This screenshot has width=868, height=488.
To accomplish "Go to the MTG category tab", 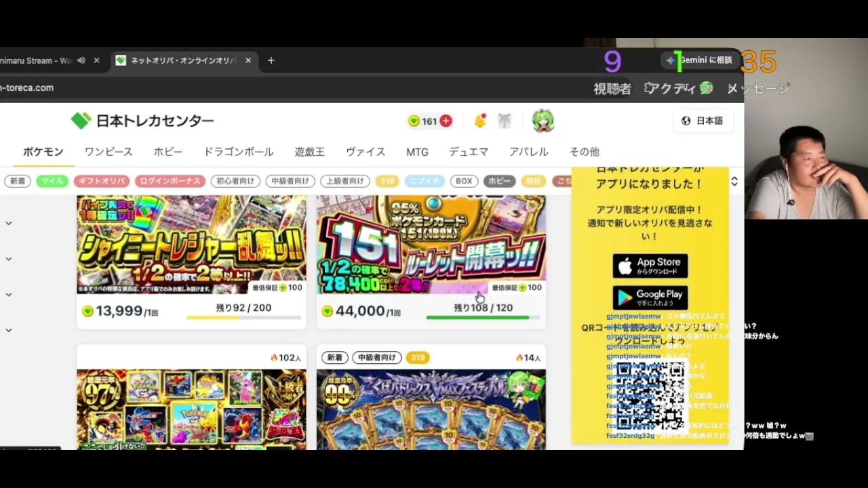I will coord(417,152).
